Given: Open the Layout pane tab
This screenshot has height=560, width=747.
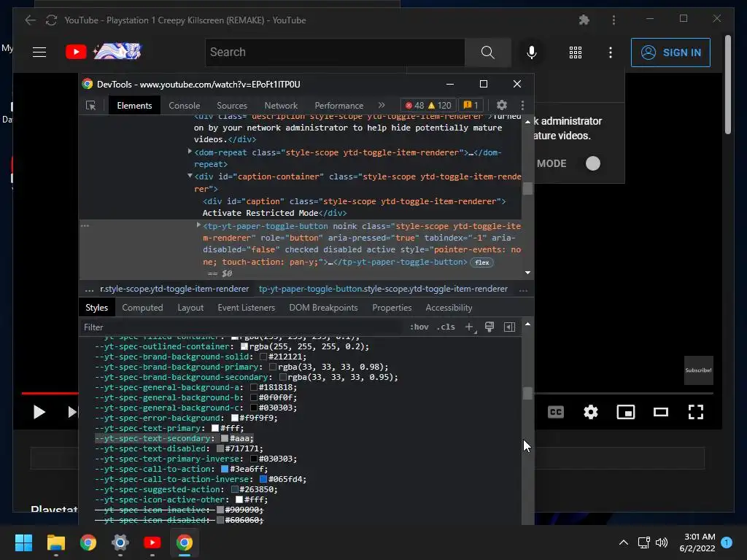Looking at the screenshot, I should [x=190, y=308].
